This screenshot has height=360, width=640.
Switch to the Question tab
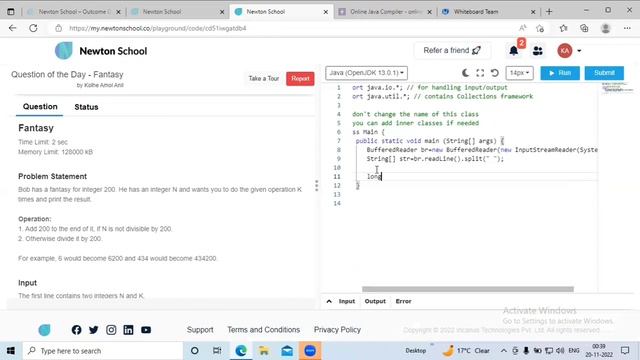click(40, 107)
